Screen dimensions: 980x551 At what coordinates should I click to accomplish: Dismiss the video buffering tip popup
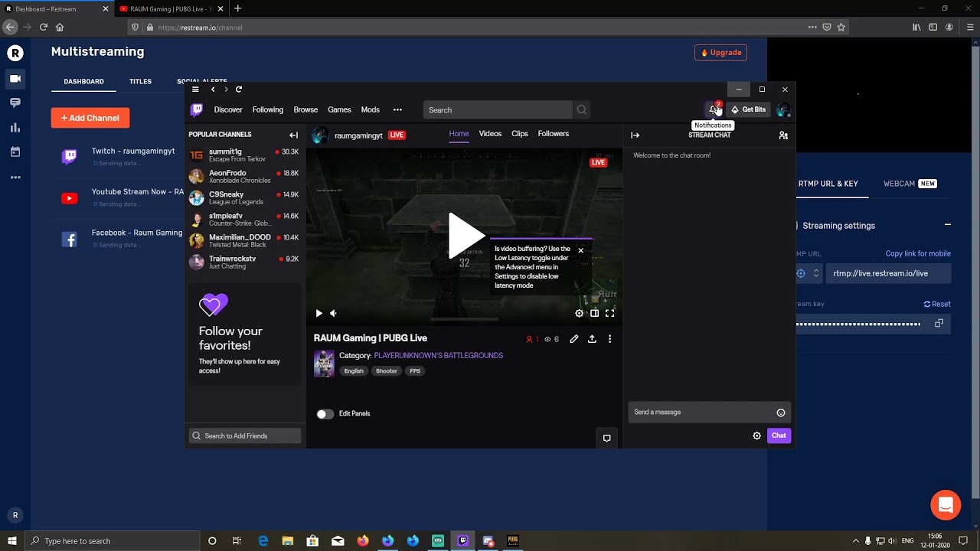click(580, 250)
